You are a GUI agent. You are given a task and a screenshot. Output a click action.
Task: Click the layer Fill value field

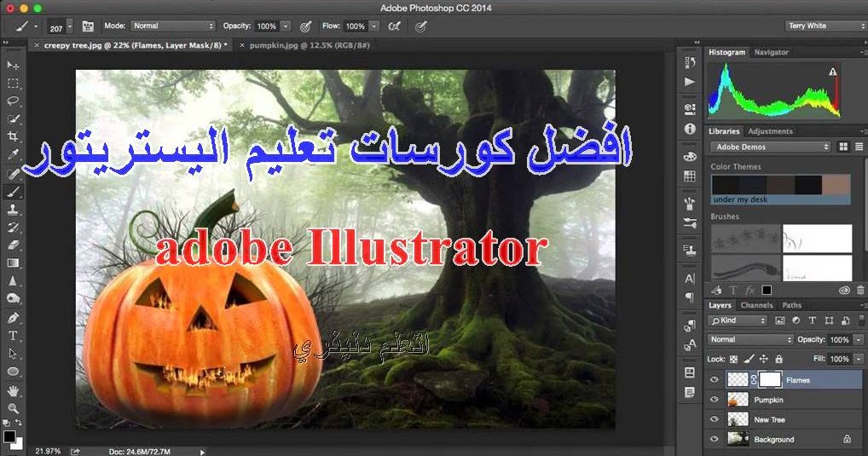[839, 359]
